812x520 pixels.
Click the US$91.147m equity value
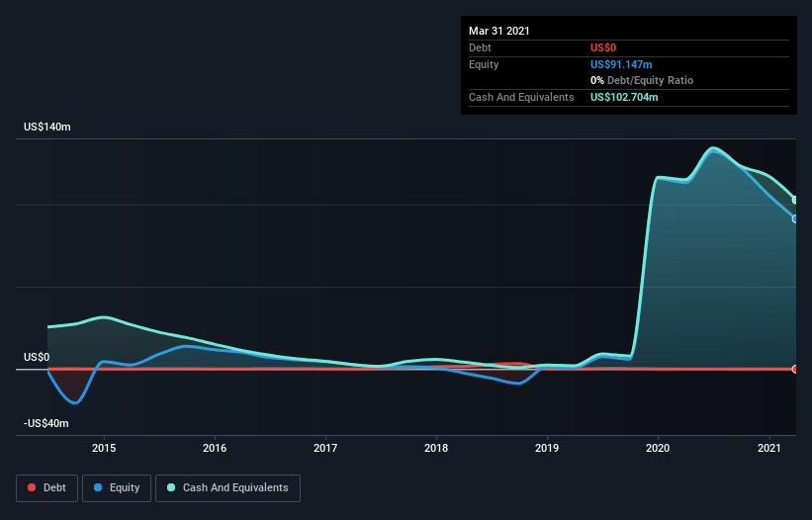pyautogui.click(x=621, y=64)
